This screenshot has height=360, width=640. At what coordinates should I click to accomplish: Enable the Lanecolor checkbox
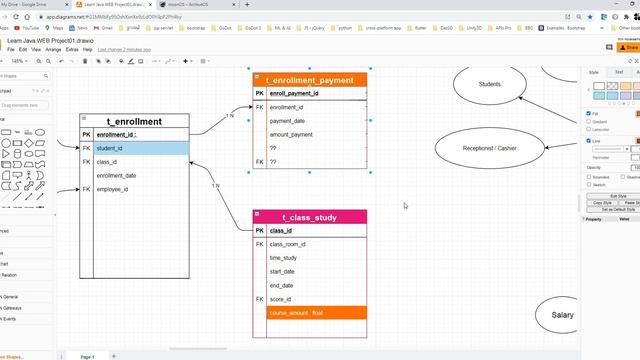coord(589,129)
